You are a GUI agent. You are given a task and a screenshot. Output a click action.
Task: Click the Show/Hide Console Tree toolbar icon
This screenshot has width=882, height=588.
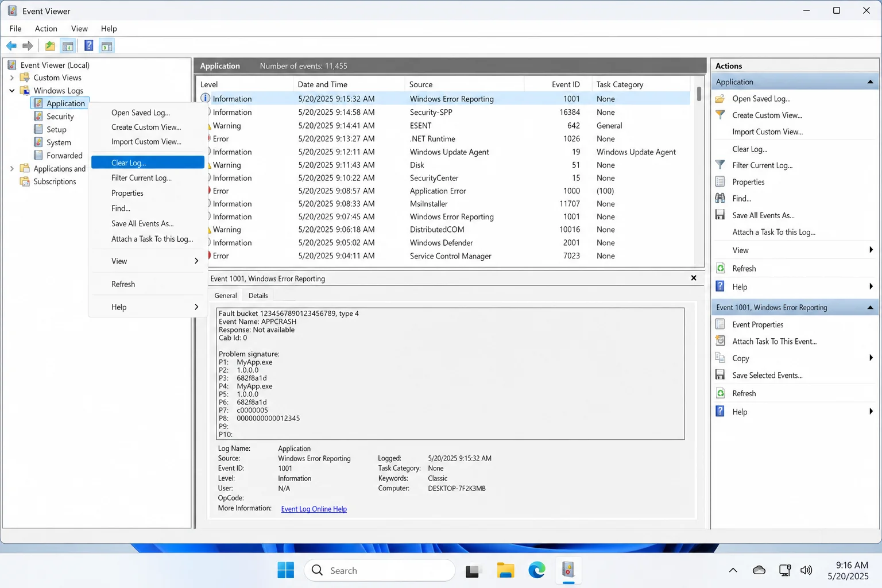coord(68,46)
